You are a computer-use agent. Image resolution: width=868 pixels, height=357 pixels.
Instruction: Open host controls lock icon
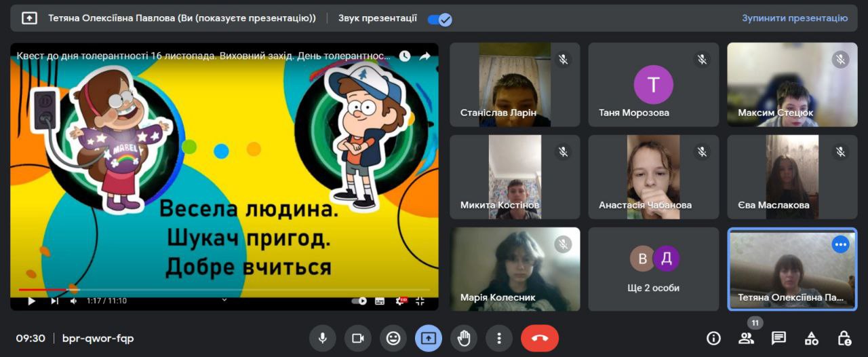[x=844, y=338]
